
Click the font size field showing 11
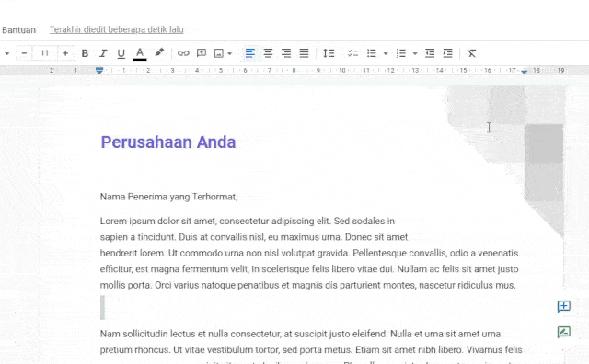[45, 53]
